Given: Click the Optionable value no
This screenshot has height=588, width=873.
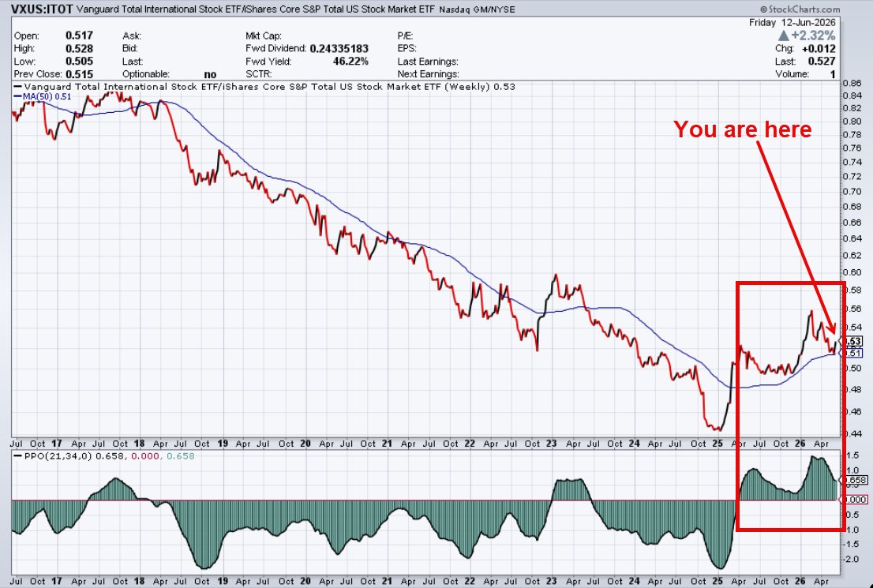Looking at the screenshot, I should [x=211, y=74].
